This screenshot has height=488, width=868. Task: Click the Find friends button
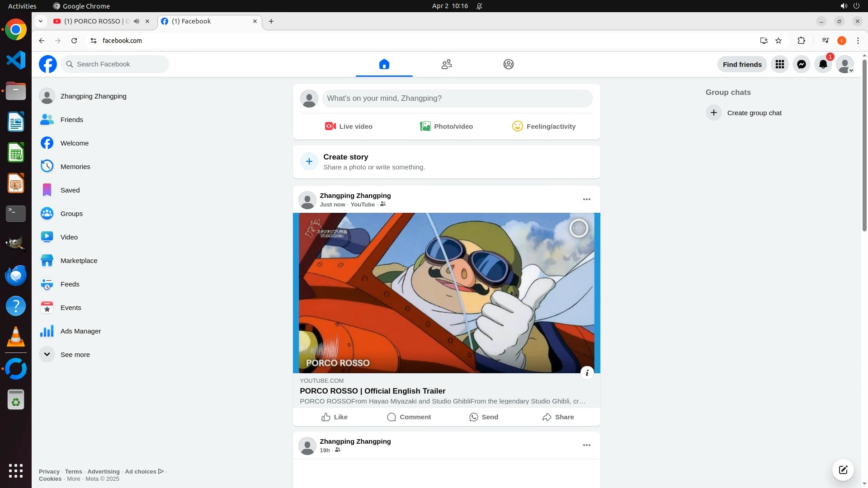(741, 64)
